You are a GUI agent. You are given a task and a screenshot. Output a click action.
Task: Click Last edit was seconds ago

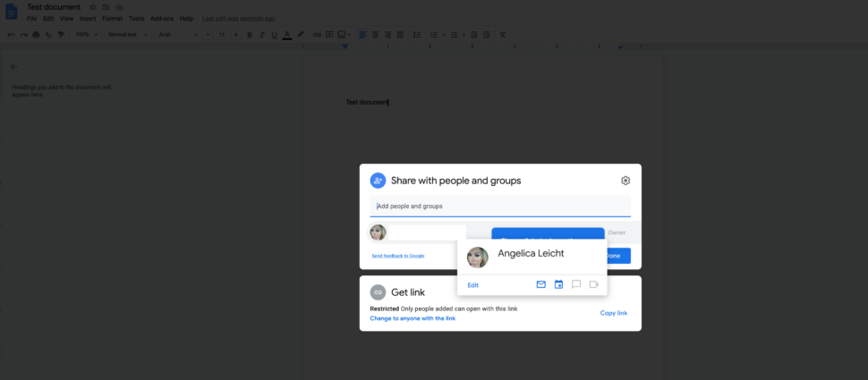coord(238,18)
